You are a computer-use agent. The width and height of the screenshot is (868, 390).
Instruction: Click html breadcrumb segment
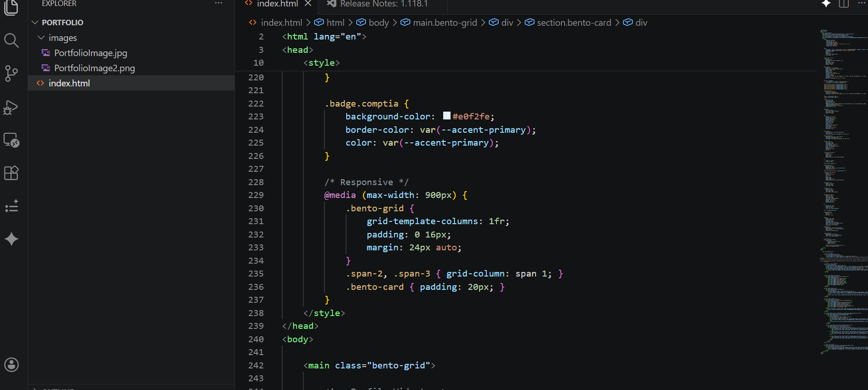tap(335, 23)
